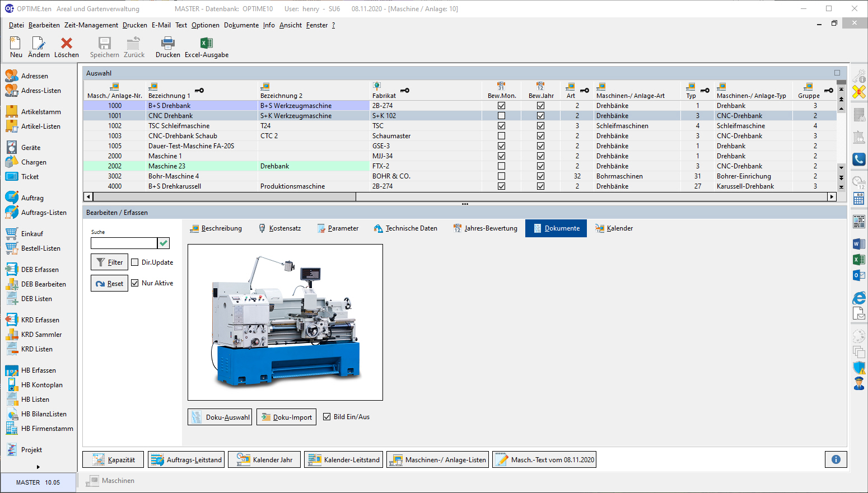Toggle Bew.Jahr checkbox for row 1002

pyautogui.click(x=540, y=126)
